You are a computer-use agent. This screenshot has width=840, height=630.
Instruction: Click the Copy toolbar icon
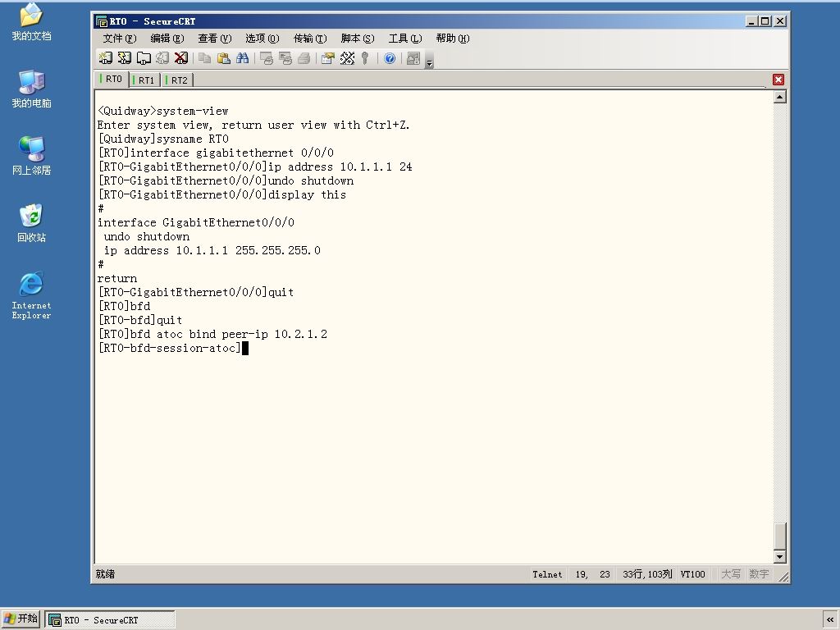point(204,58)
